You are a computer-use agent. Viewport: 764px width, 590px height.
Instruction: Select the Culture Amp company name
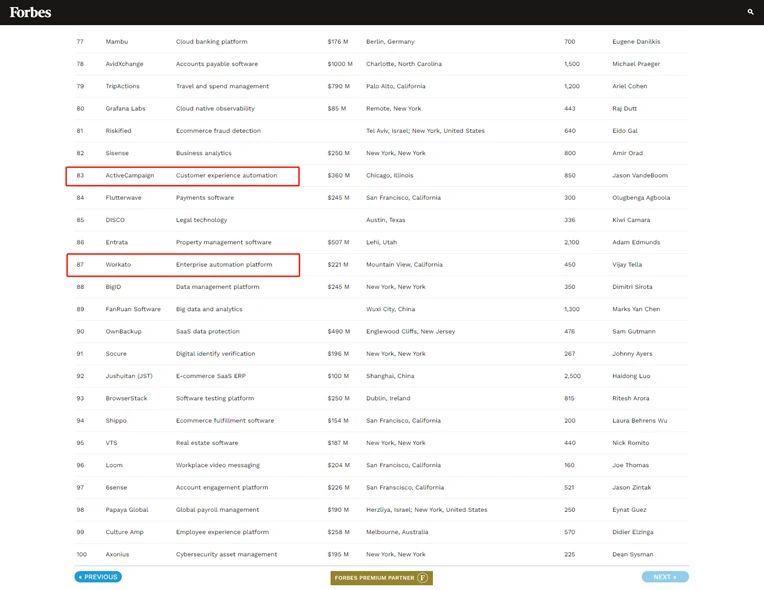124,532
